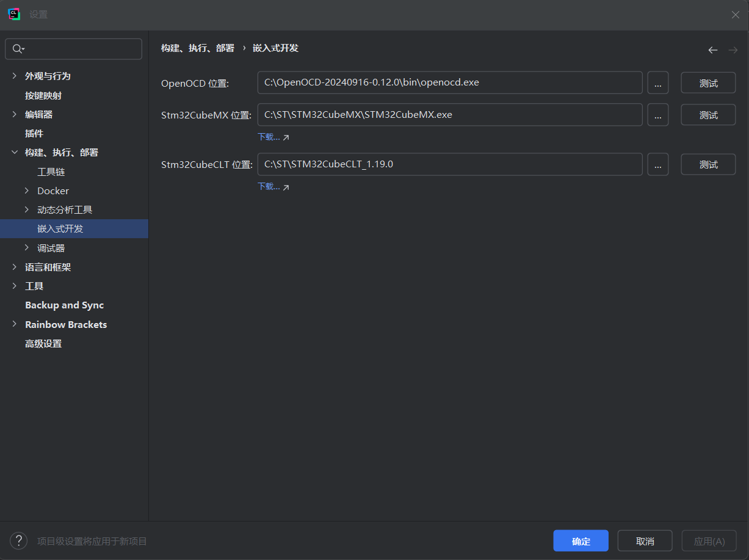The height and width of the screenshot is (560, 749).
Task: Expand the 编辑器 settings section
Action: [15, 114]
